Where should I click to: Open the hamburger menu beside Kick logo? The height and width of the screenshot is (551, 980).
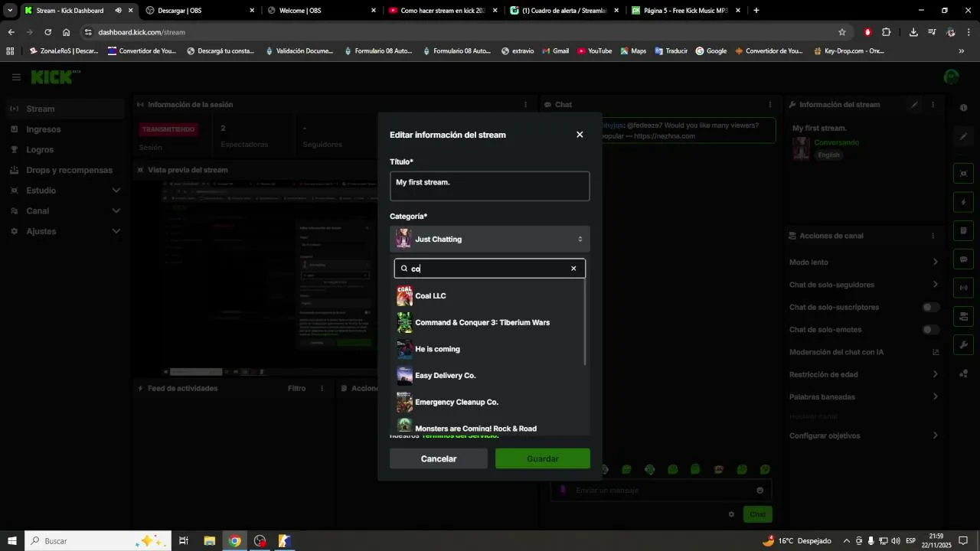click(x=16, y=77)
